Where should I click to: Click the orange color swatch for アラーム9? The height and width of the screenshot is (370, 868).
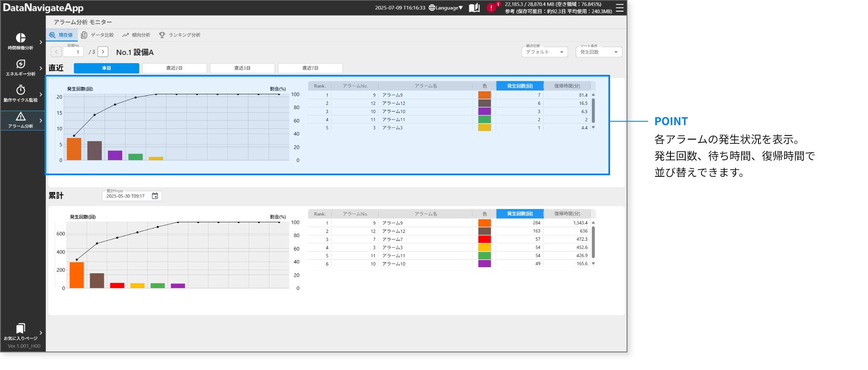click(x=484, y=95)
